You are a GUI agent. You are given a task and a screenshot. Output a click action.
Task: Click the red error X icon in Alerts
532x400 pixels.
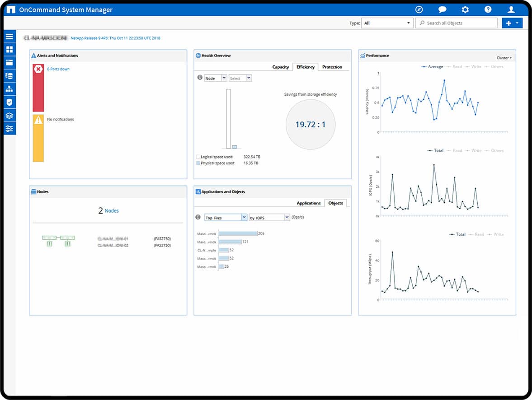(38, 69)
